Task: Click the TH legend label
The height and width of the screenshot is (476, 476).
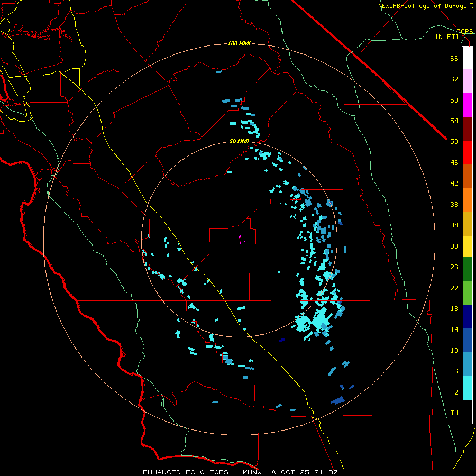Action: click(454, 413)
